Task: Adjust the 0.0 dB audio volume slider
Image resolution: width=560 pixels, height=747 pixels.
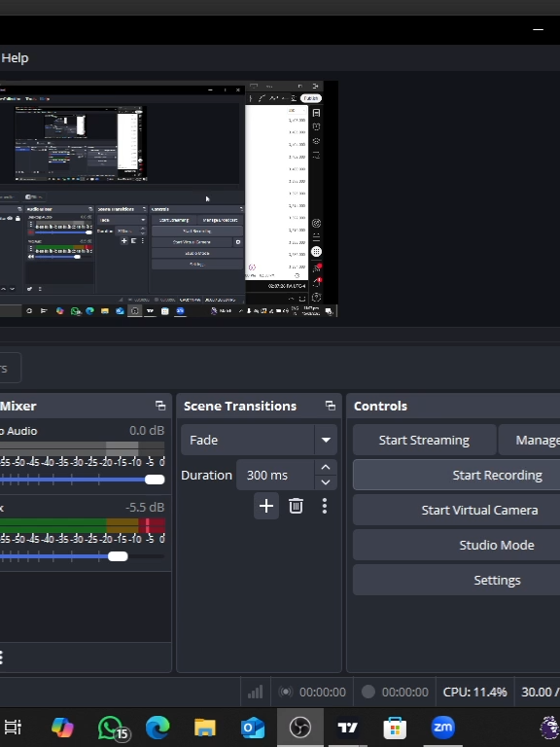Action: point(155,480)
